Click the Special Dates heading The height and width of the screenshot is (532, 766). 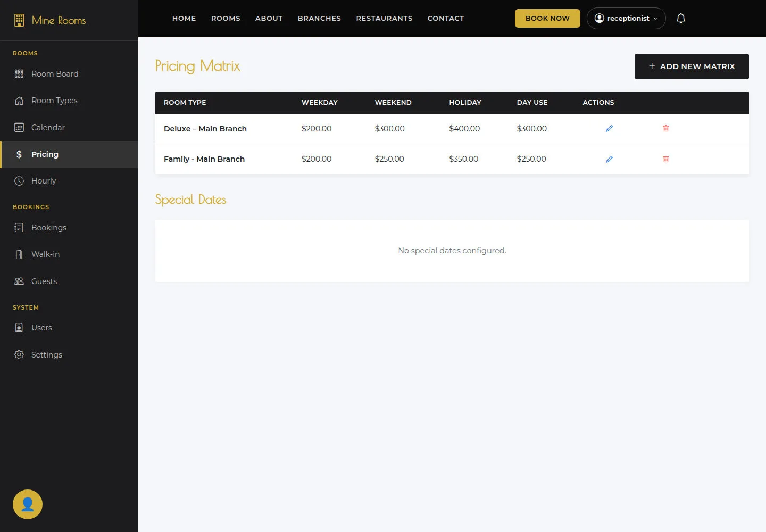coord(191,199)
